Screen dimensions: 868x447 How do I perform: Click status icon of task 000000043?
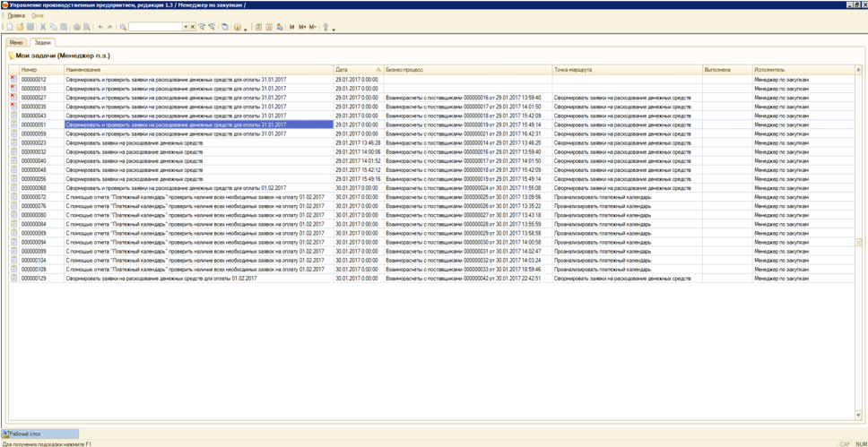(x=13, y=116)
